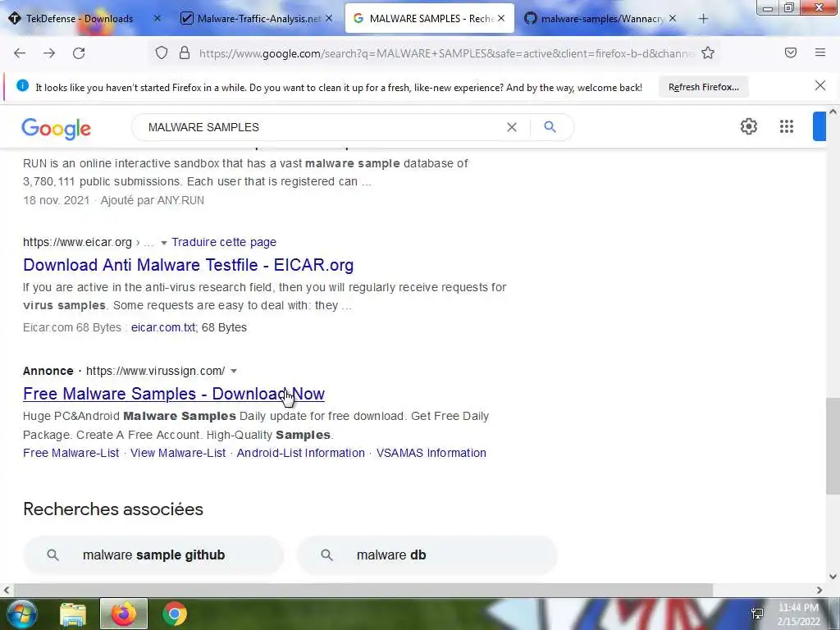The image size is (840, 630).
Task: Launch Chrome from the taskbar
Action: 175,614
